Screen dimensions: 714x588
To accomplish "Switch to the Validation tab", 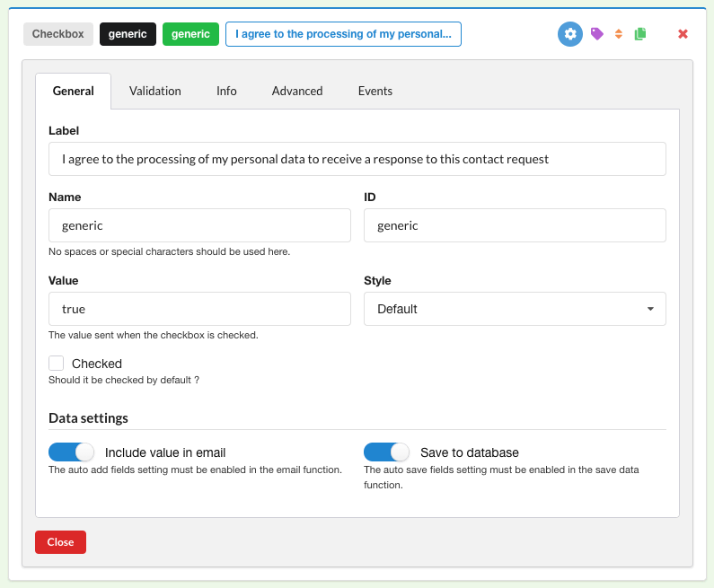I will (x=154, y=91).
